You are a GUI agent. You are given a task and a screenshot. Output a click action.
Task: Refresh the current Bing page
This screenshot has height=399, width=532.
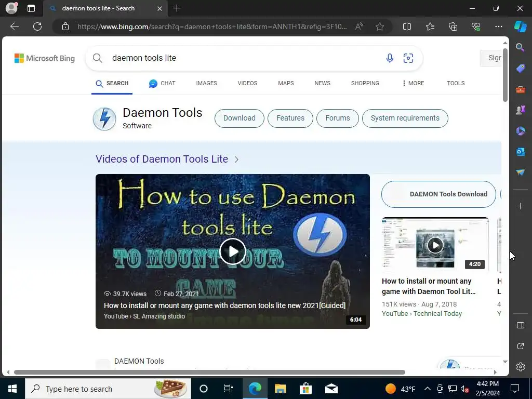pyautogui.click(x=37, y=26)
